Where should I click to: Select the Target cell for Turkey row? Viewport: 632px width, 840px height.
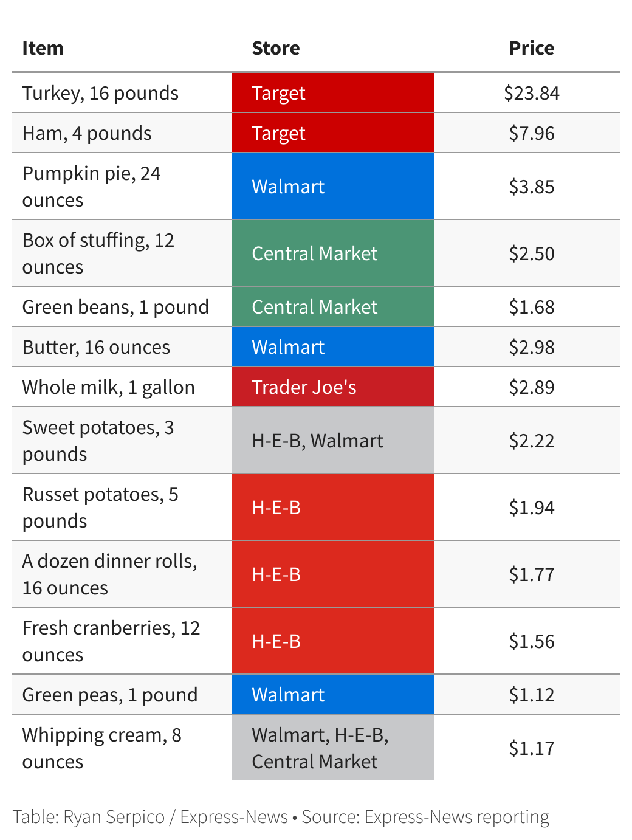[x=333, y=93]
